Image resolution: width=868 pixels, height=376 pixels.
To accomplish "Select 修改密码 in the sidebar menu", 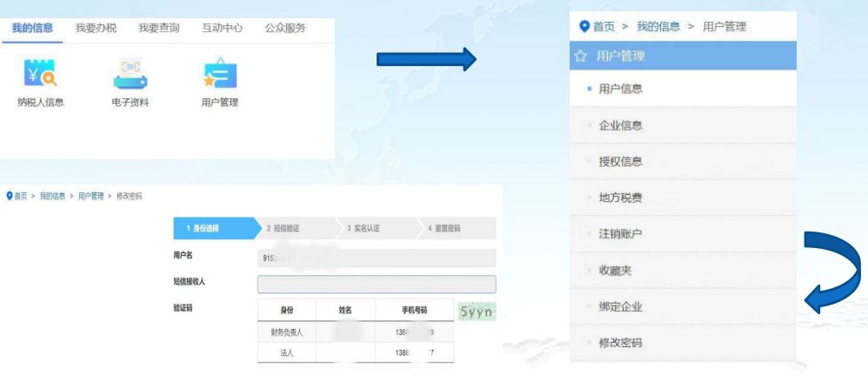I will pyautogui.click(x=683, y=343).
